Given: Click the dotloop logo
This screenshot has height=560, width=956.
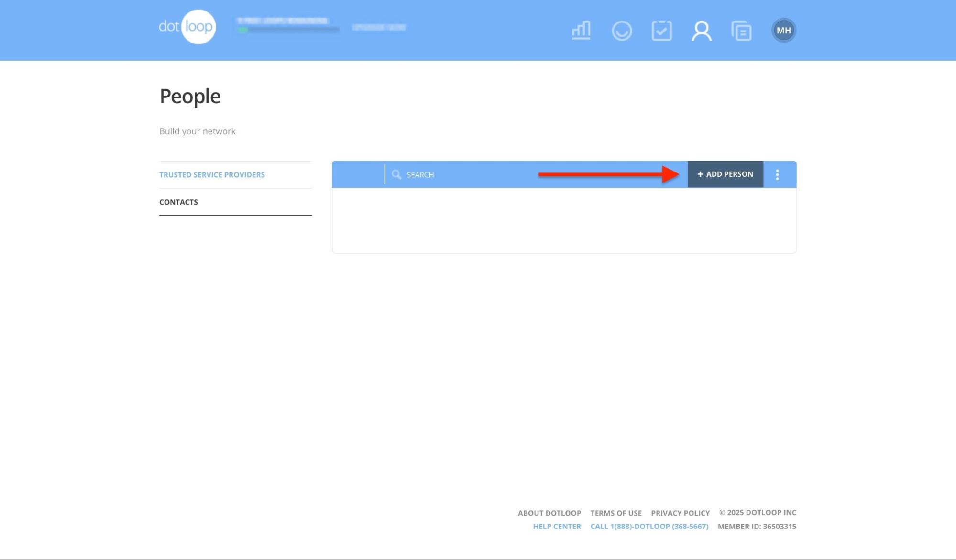Looking at the screenshot, I should [187, 26].
